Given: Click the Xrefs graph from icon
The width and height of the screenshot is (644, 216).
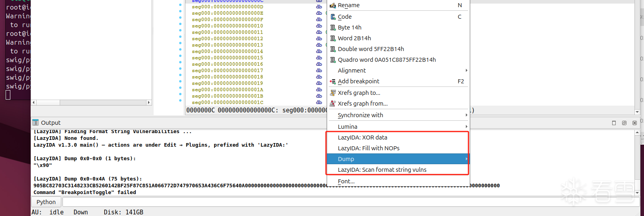Looking at the screenshot, I should click(333, 104).
